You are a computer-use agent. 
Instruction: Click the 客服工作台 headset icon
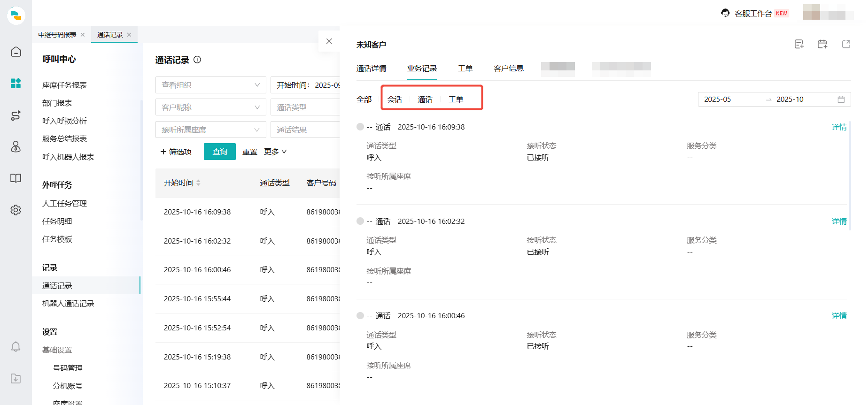[x=726, y=13]
